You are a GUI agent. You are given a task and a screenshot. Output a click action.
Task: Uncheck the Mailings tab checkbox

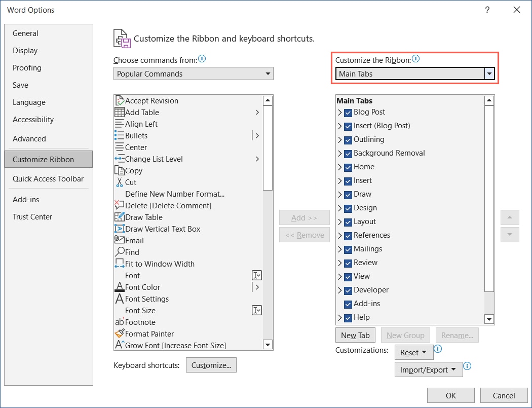point(348,249)
